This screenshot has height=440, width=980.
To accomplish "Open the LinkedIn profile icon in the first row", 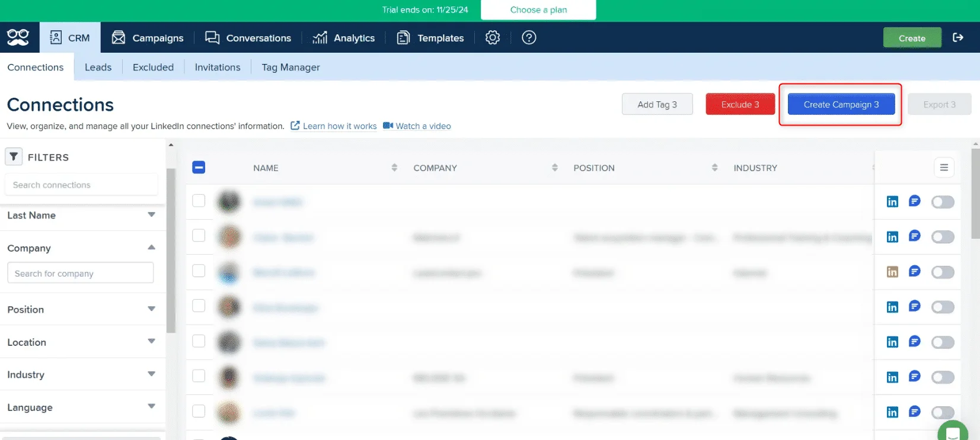I will point(892,202).
